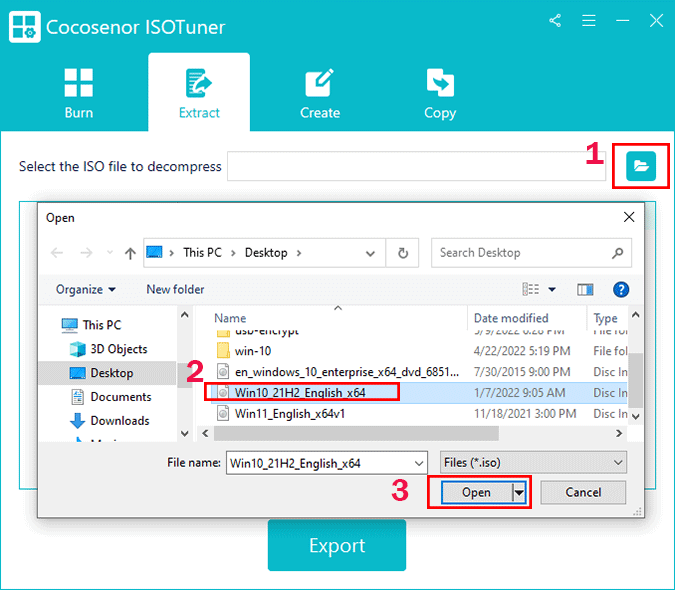The height and width of the screenshot is (590, 675).
Task: Select en_windows_10_enterprise_x64_dvd ISO file
Action: tap(347, 372)
